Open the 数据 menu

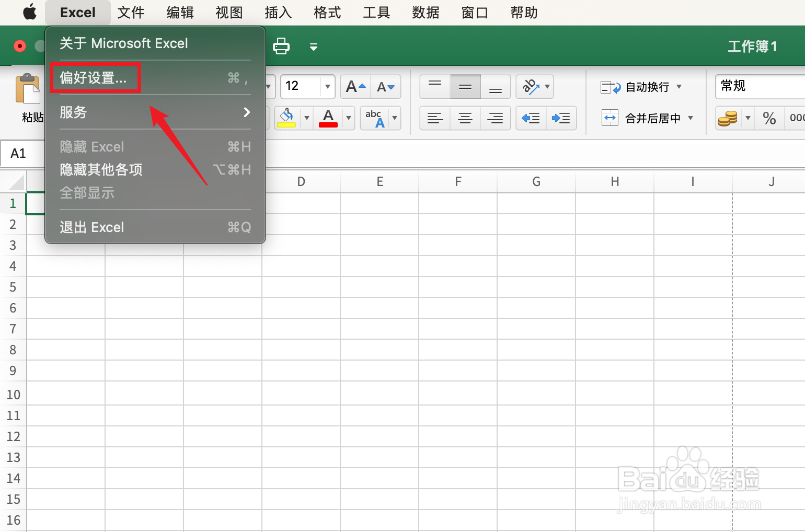tap(425, 12)
